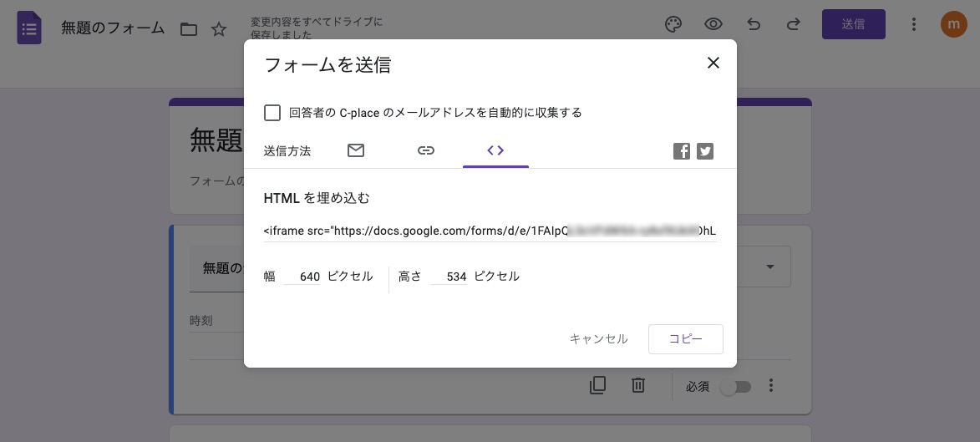Star the form with star icon
Screen dimensions: 980x442
(x=219, y=29)
